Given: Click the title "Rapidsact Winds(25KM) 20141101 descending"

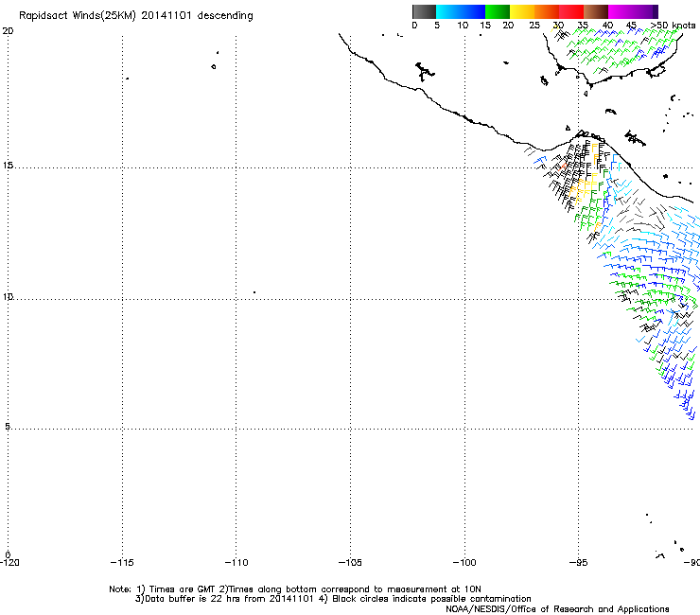Looking at the screenshot, I should tap(135, 16).
